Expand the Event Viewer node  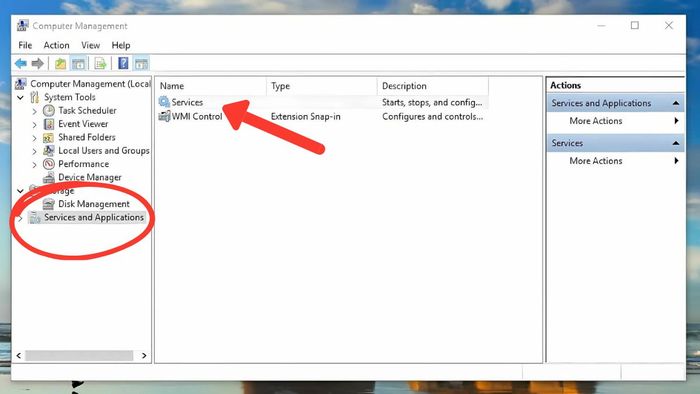[x=34, y=124]
